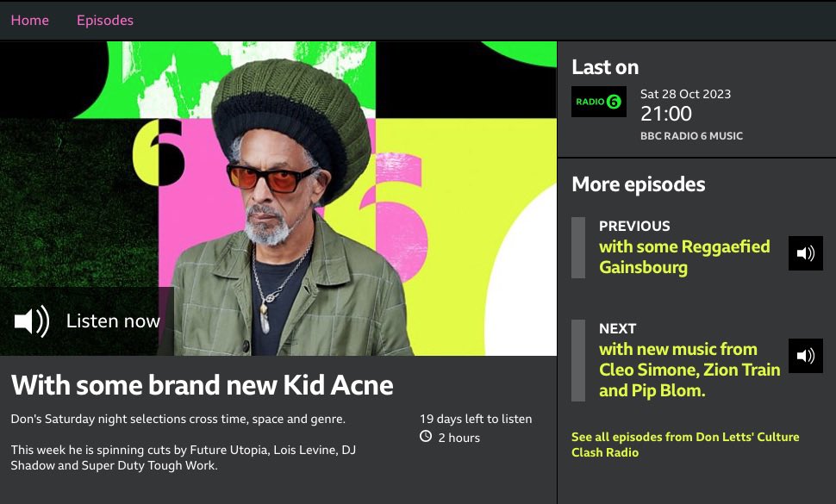Click the 'PREVIOUS' label
The height and width of the screenshot is (504, 836).
634,226
